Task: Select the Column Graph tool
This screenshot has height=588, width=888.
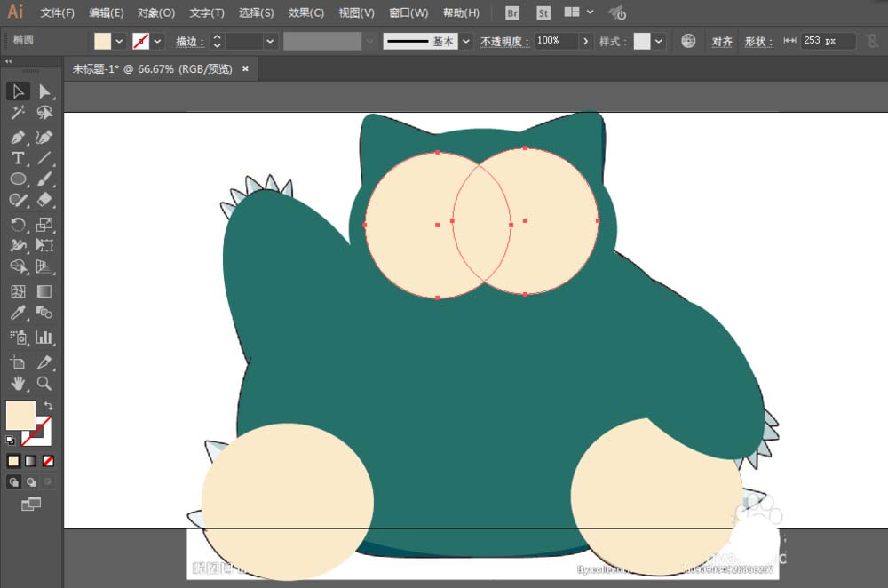Action: 44,338
